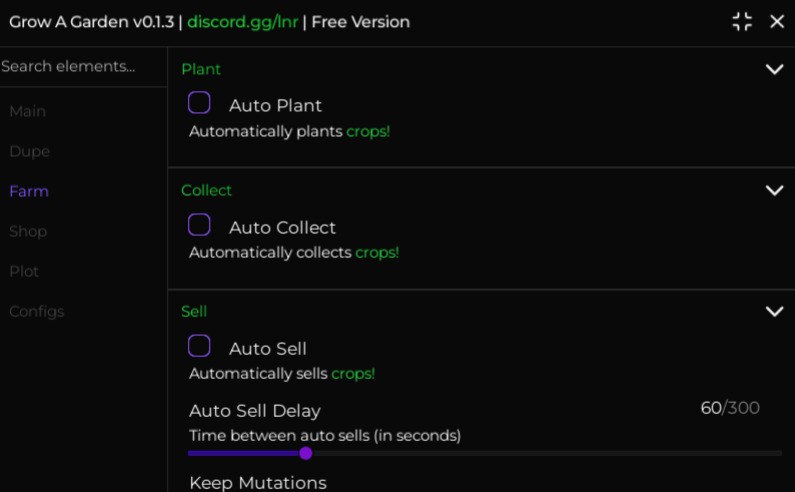795x492 pixels.
Task: Focus the Search elements input field
Action: coord(70,67)
